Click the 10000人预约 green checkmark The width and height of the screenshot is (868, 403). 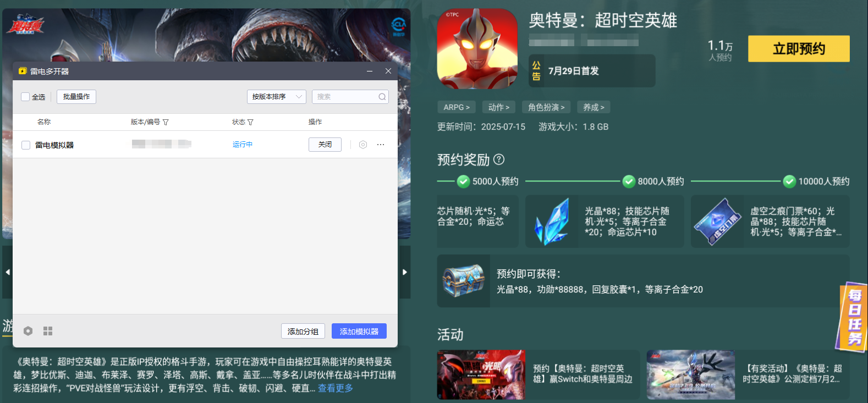(789, 181)
